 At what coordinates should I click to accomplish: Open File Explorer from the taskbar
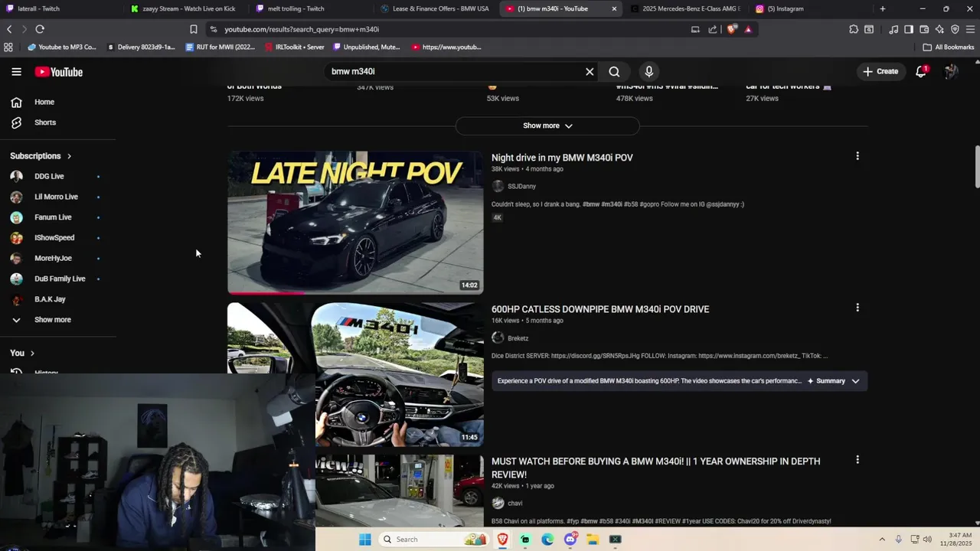click(x=593, y=540)
